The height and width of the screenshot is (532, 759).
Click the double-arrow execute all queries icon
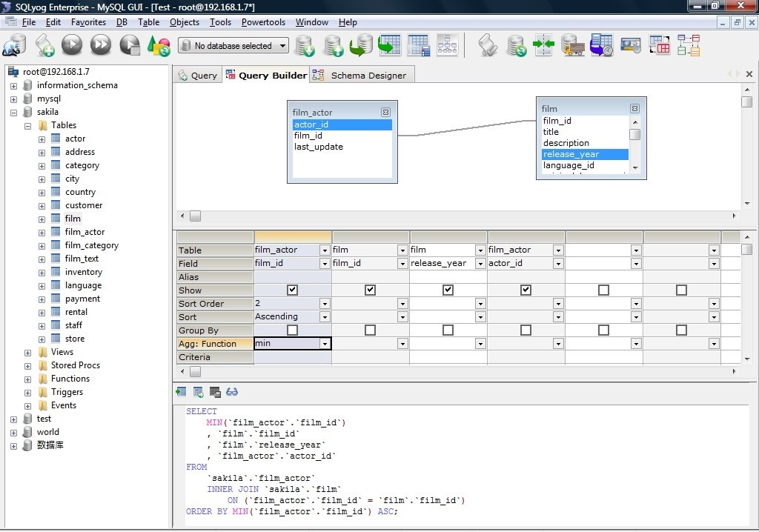(x=100, y=46)
